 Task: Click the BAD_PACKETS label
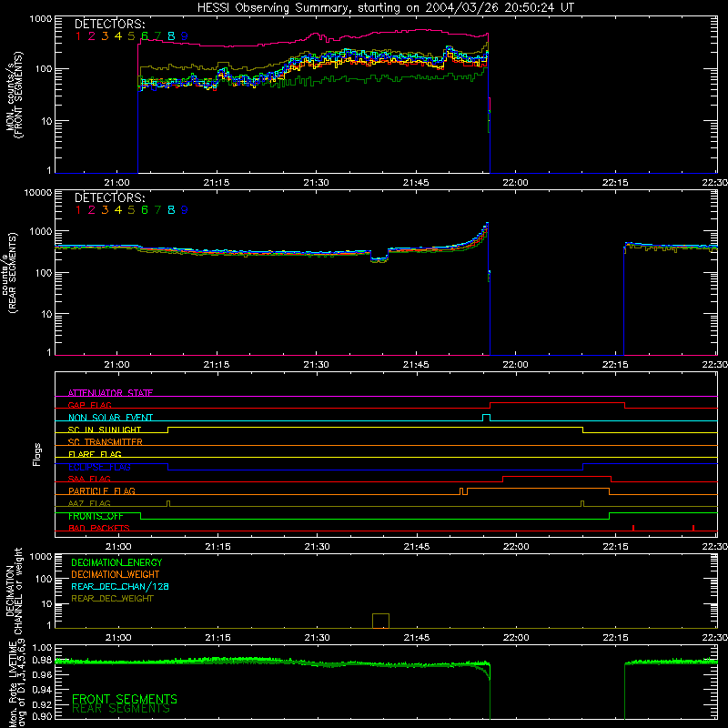click(99, 529)
